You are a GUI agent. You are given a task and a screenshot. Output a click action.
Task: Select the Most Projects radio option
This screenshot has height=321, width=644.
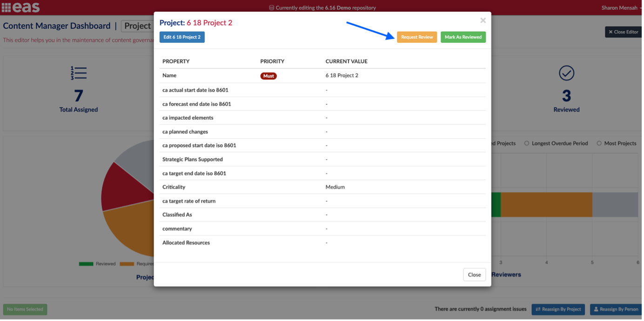click(599, 143)
